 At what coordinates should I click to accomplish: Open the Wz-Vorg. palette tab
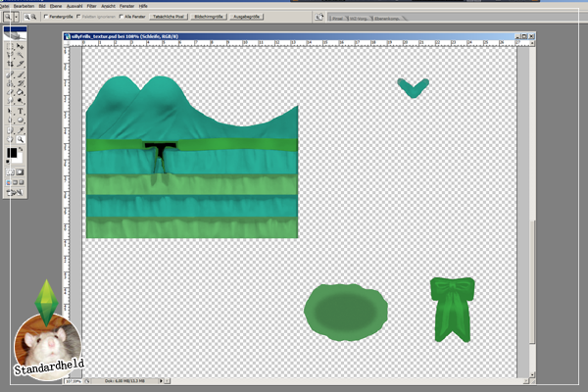[x=359, y=18]
